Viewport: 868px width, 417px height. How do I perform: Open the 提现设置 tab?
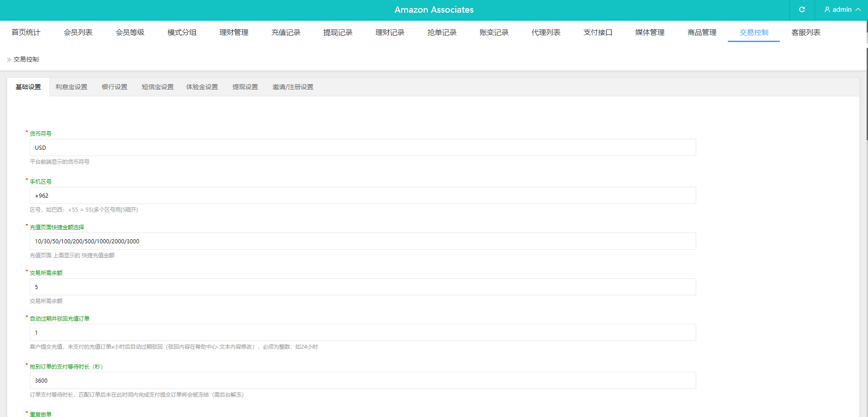tap(245, 87)
